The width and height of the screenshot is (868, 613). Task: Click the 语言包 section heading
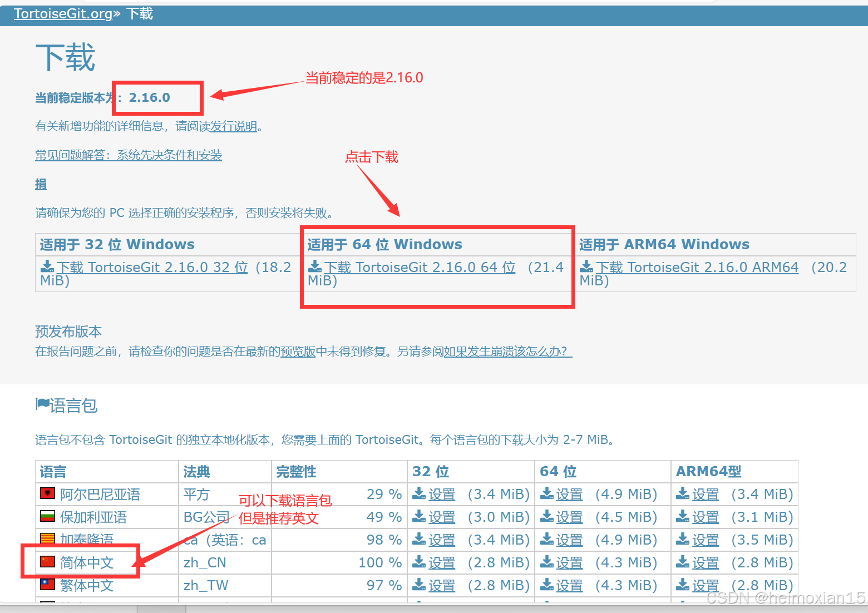[x=73, y=406]
